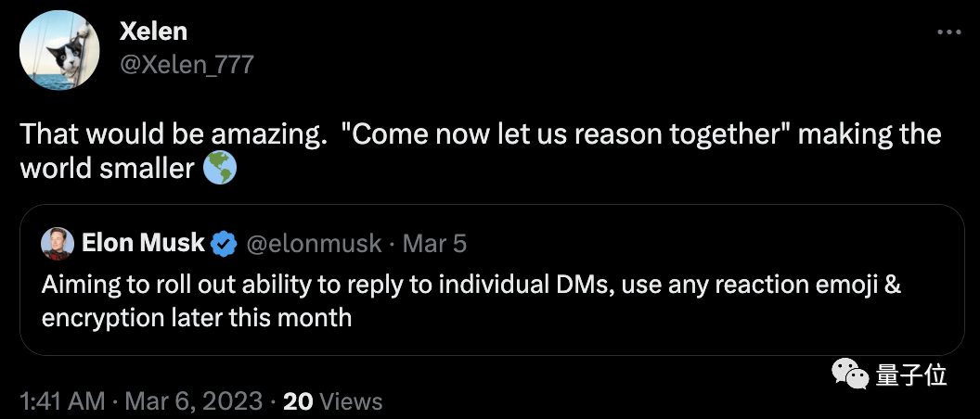The image size is (980, 419).
Task: Click 'Aiming to roll out ability' line
Action: coord(471,285)
